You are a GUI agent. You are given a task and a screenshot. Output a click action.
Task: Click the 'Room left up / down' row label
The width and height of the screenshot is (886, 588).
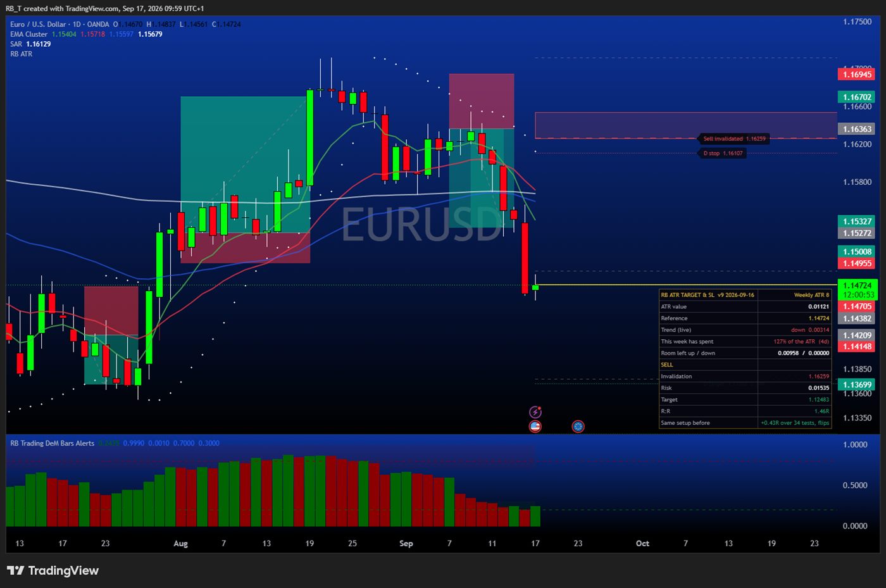(688, 353)
